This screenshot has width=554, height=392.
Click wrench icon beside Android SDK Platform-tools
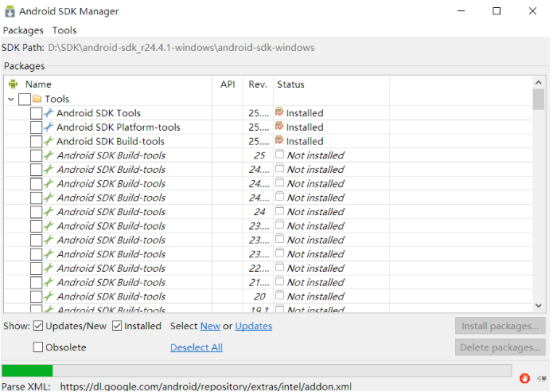coord(48,127)
